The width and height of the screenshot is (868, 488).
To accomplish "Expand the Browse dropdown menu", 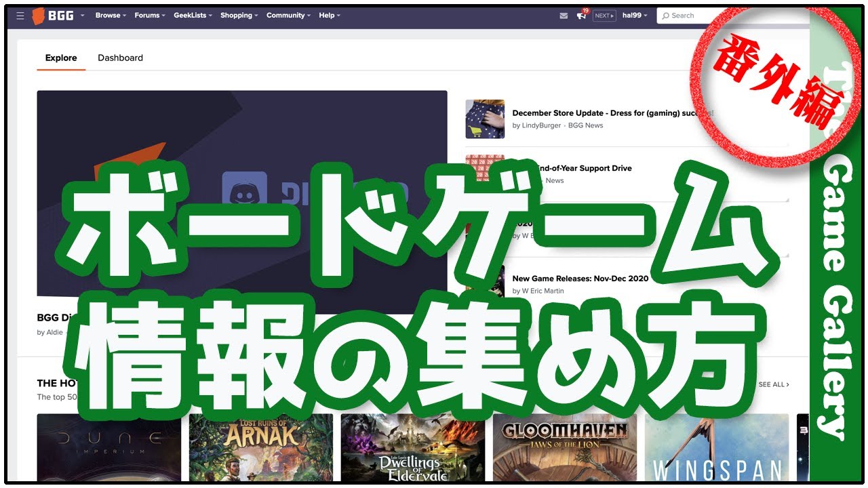I will pos(111,16).
